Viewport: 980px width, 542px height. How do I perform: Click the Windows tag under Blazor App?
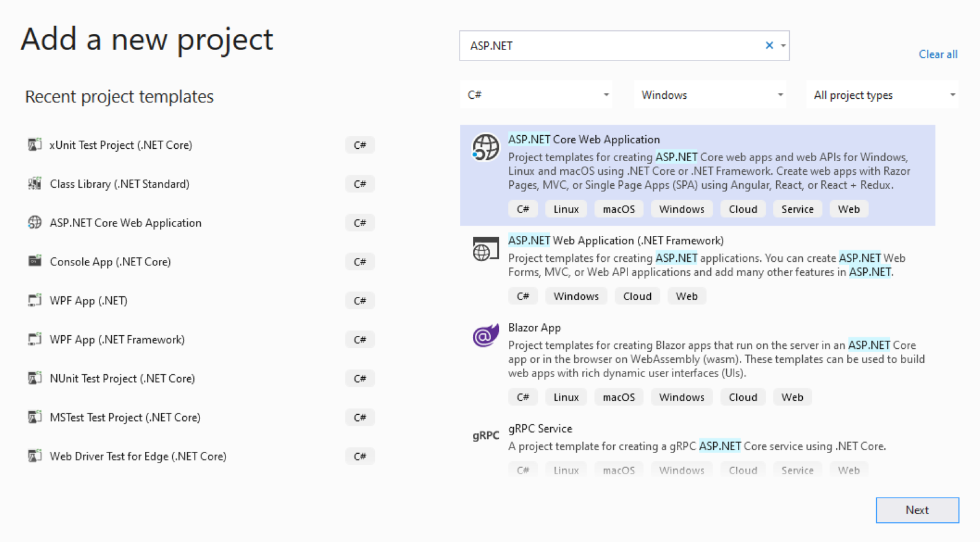[x=682, y=398]
